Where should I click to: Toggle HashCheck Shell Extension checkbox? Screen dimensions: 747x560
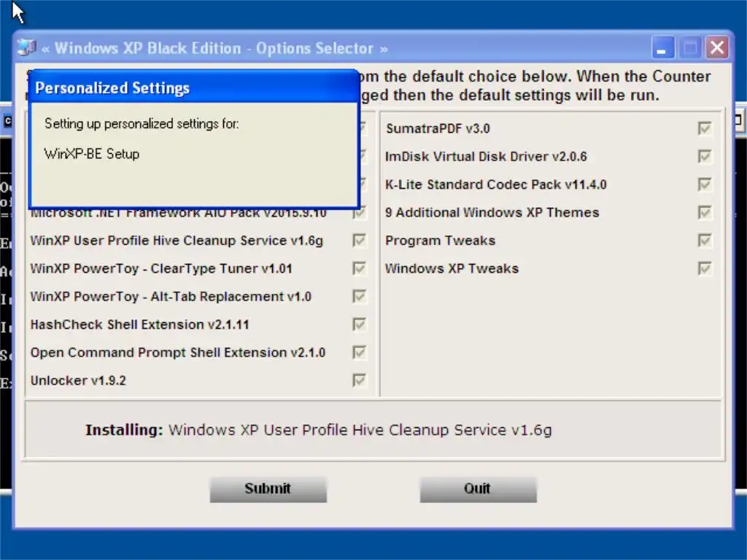click(360, 324)
